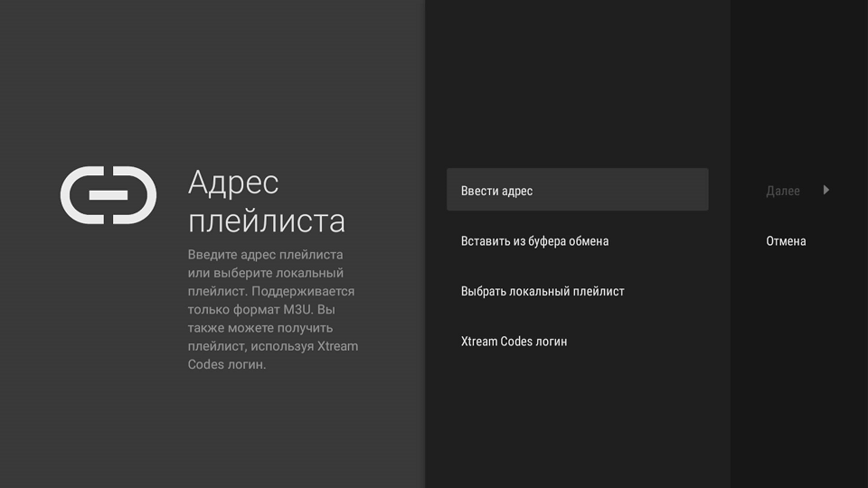Image resolution: width=868 pixels, height=488 pixels.
Task: Click the right arrow beside Далее
Action: [x=826, y=190]
